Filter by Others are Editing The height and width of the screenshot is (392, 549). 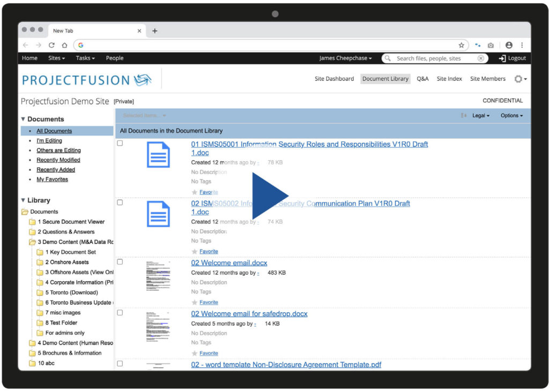point(59,150)
